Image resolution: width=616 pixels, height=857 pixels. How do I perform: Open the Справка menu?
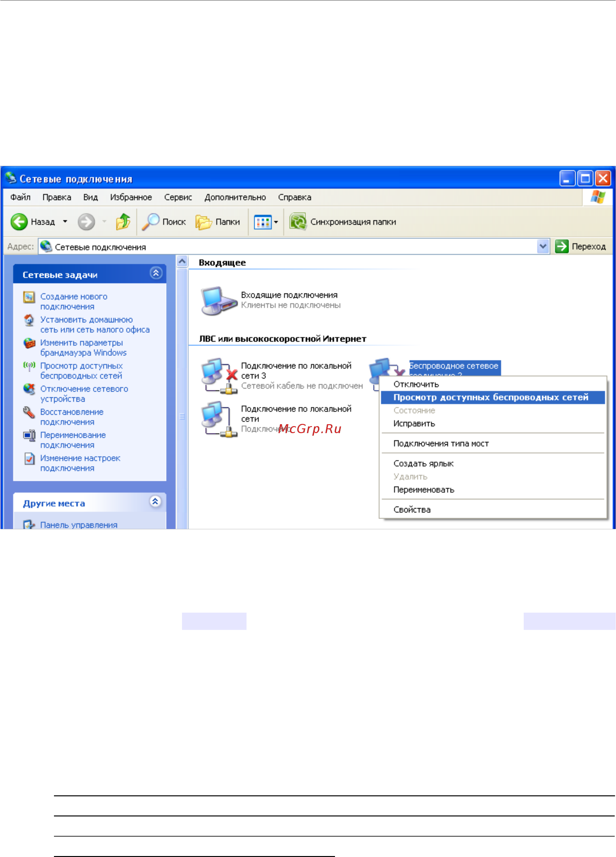pos(295,197)
